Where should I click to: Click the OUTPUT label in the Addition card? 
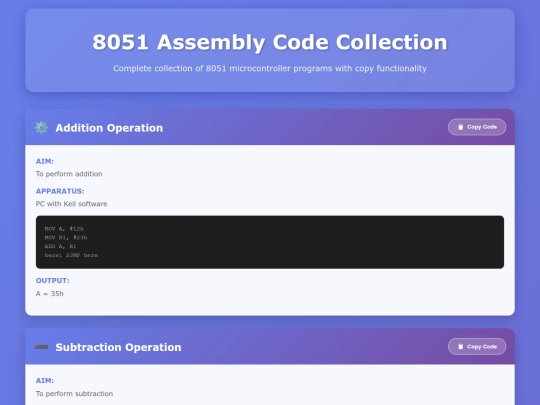[x=52, y=281]
